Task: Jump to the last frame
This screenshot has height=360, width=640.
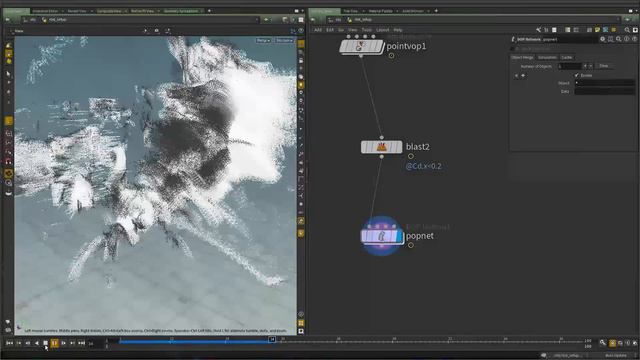Action: click(x=81, y=343)
